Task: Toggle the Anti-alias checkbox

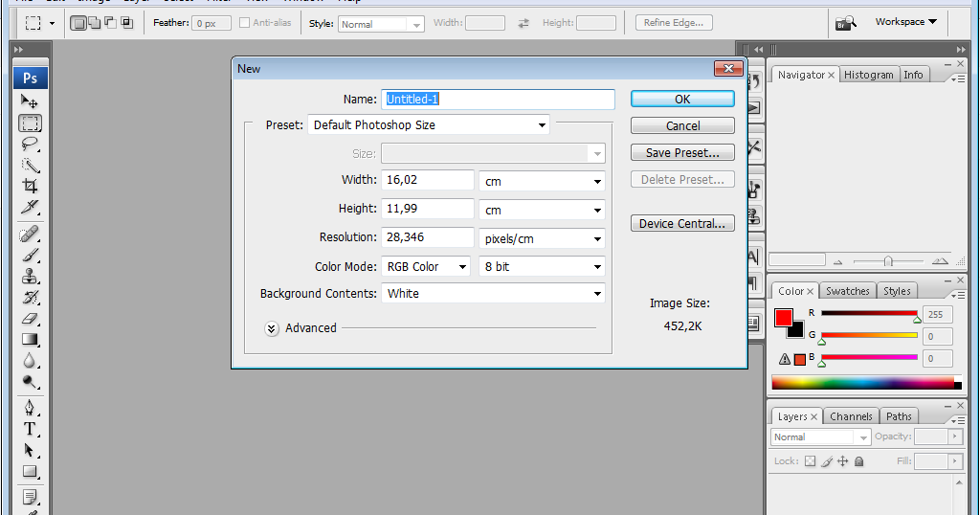Action: [x=244, y=23]
